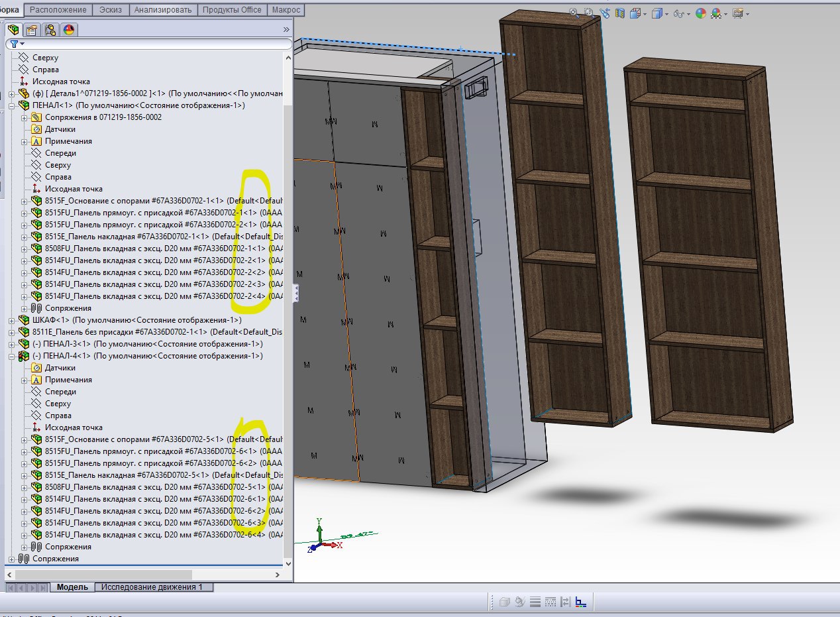Expand the ШКАФ<1> assembly node
The height and width of the screenshot is (617, 840).
pos(11,320)
